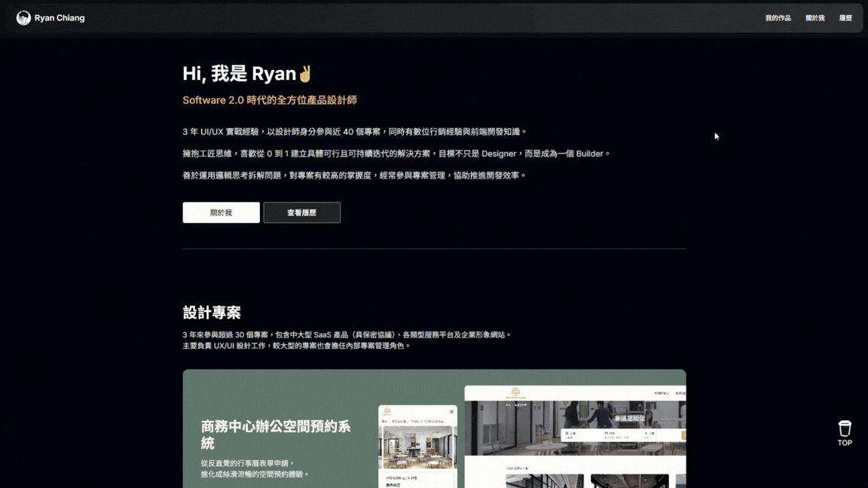The image size is (868, 488).
Task: Click the victory hand emoji in heading
Action: (305, 74)
